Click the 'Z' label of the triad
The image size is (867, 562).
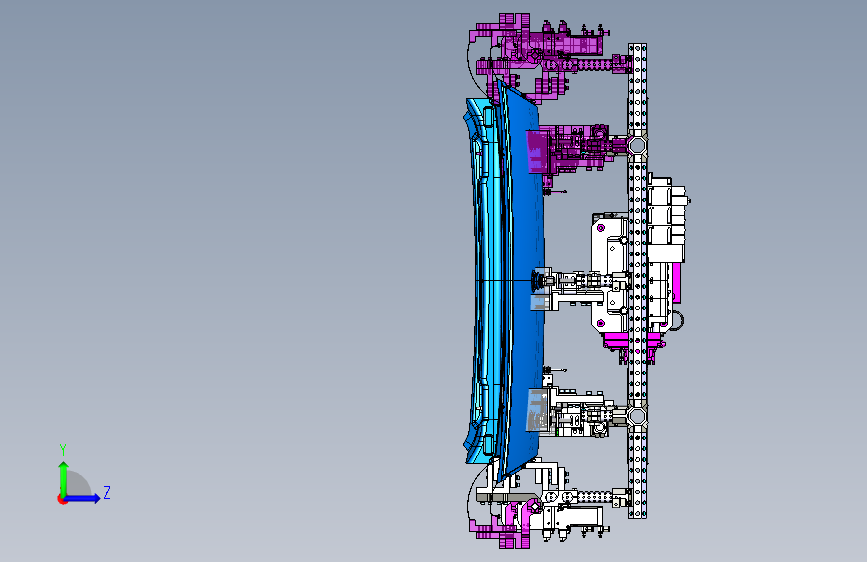pos(107,492)
